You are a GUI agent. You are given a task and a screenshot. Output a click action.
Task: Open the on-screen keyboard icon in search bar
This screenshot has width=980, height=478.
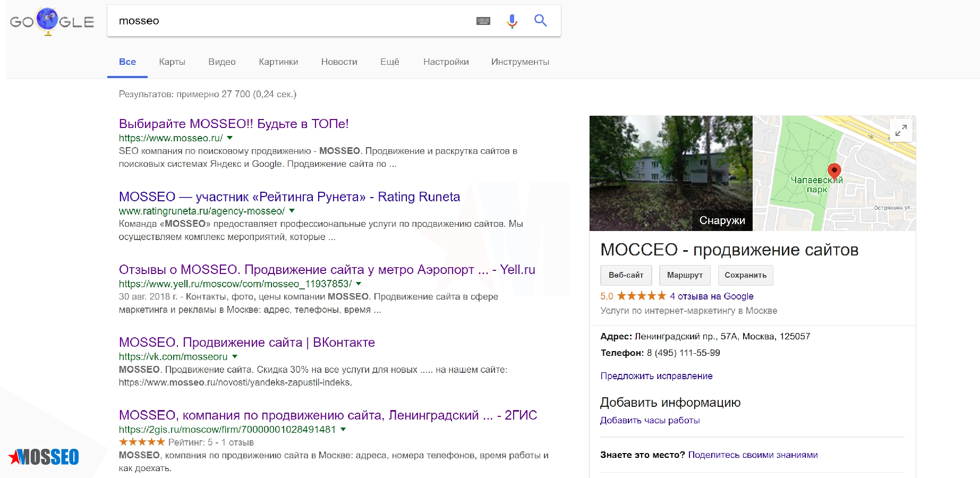483,21
